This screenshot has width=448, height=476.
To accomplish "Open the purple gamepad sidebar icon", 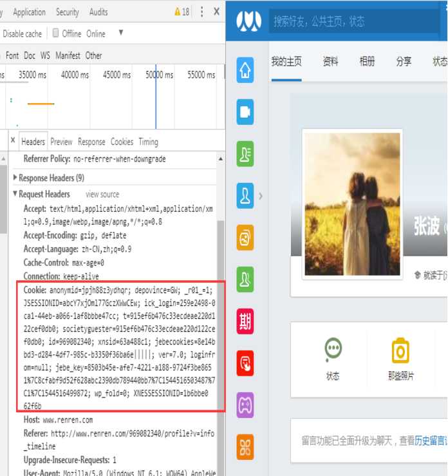I will [x=245, y=405].
